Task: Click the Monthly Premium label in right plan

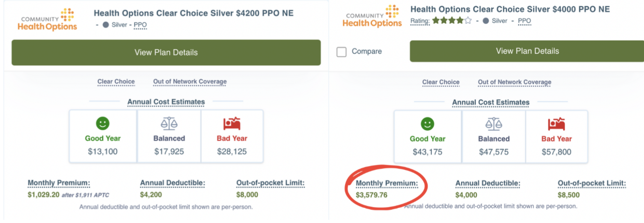Action: click(x=387, y=183)
